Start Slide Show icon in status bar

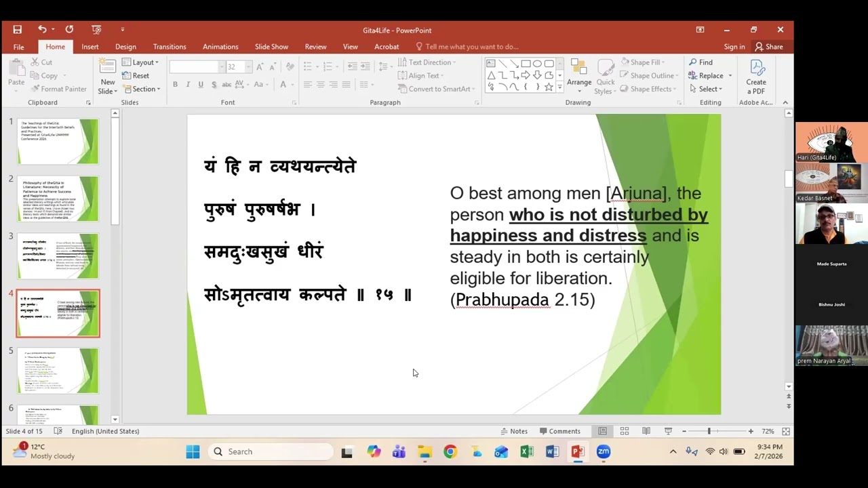tap(668, 431)
